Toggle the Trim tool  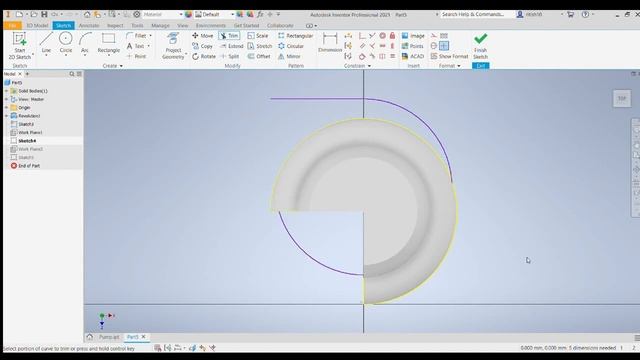pyautogui.click(x=229, y=36)
